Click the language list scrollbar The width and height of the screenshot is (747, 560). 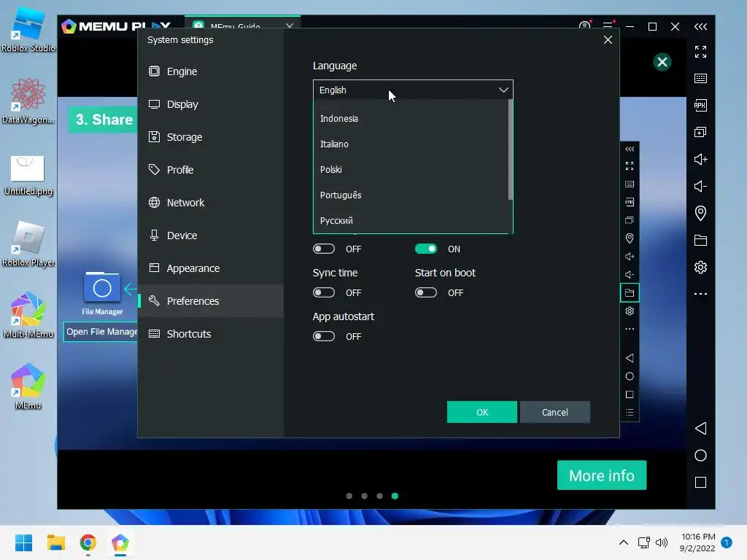point(510,149)
